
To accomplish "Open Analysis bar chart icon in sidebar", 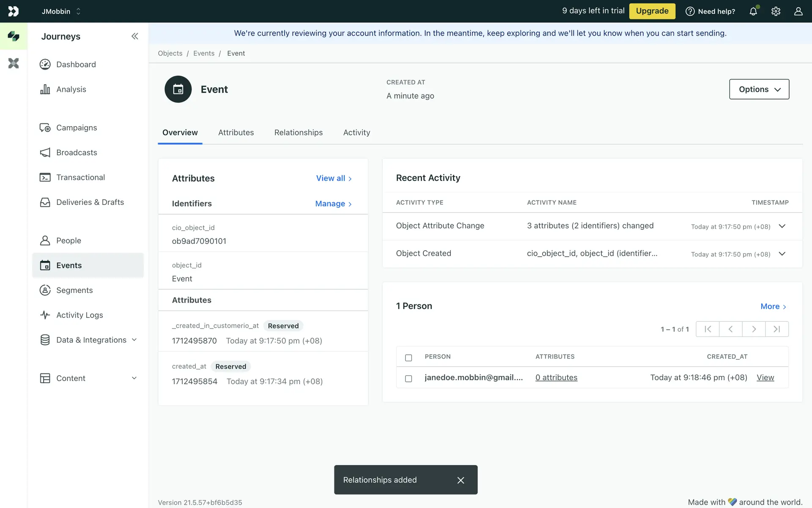I will click(x=45, y=89).
